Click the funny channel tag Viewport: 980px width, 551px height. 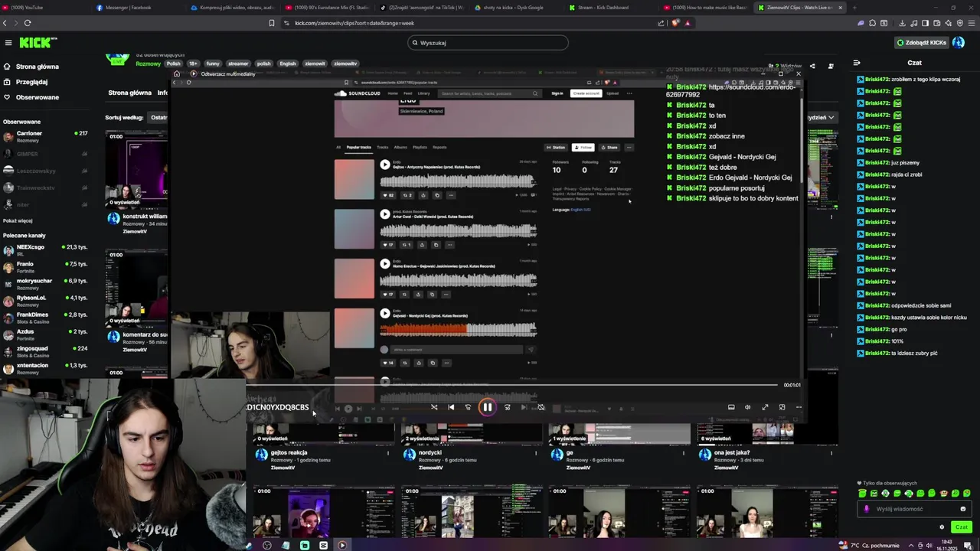tap(213, 64)
